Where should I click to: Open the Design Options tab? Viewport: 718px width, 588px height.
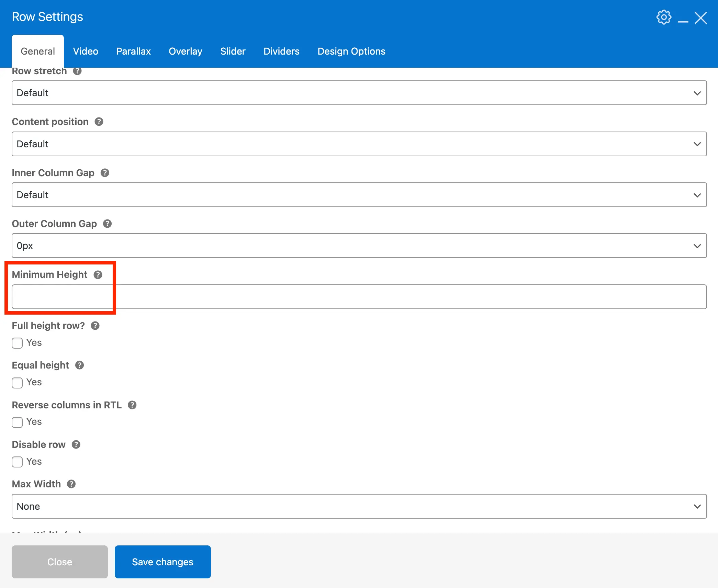pos(351,52)
